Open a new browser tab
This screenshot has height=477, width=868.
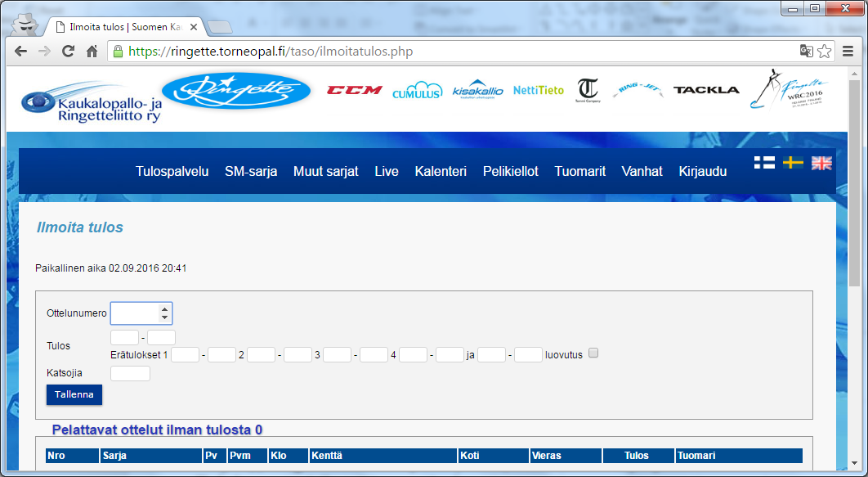point(221,27)
